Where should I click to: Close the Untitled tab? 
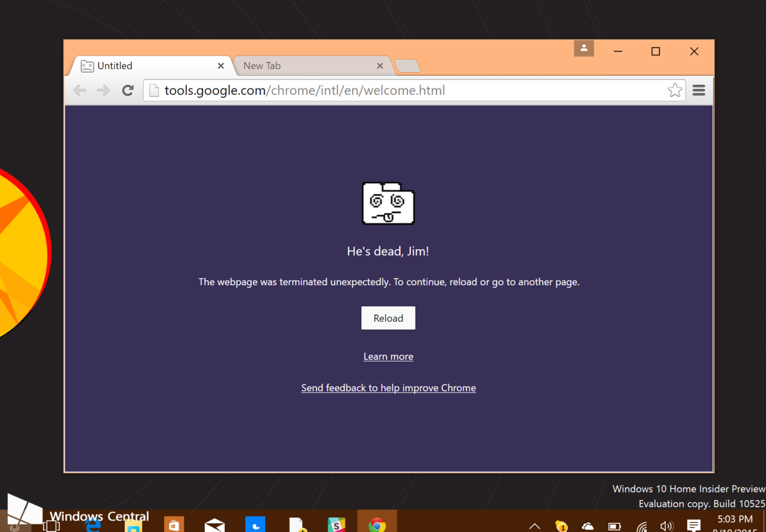click(221, 66)
